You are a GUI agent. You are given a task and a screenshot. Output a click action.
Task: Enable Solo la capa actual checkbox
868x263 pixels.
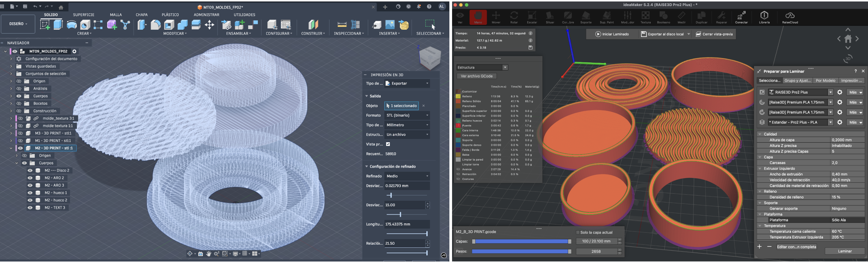pyautogui.click(x=578, y=232)
